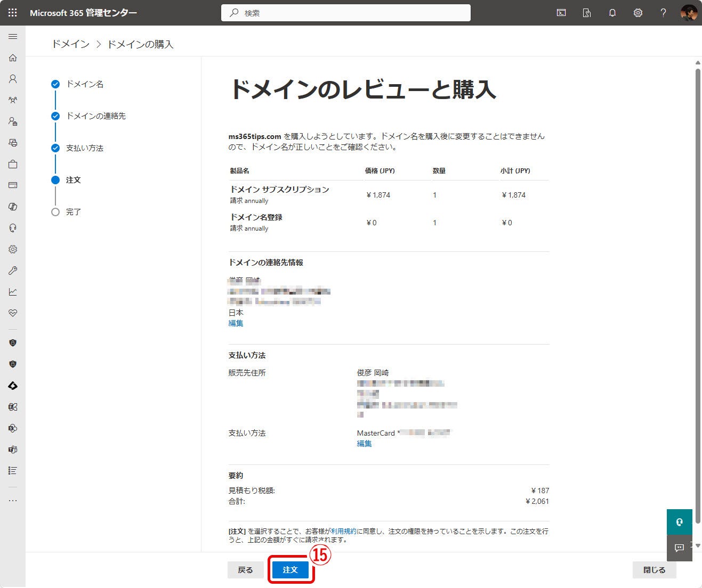Open notifications bell icon
Viewport: 702px width, 588px height.
pos(612,13)
